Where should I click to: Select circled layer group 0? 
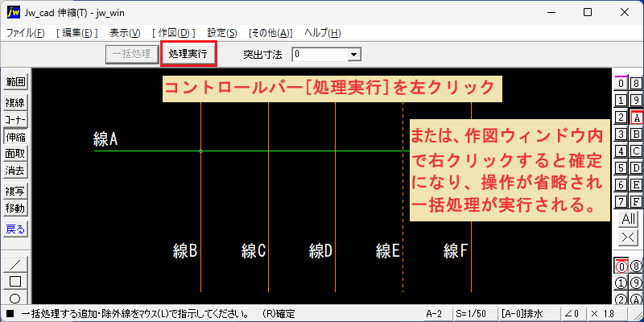click(x=621, y=266)
